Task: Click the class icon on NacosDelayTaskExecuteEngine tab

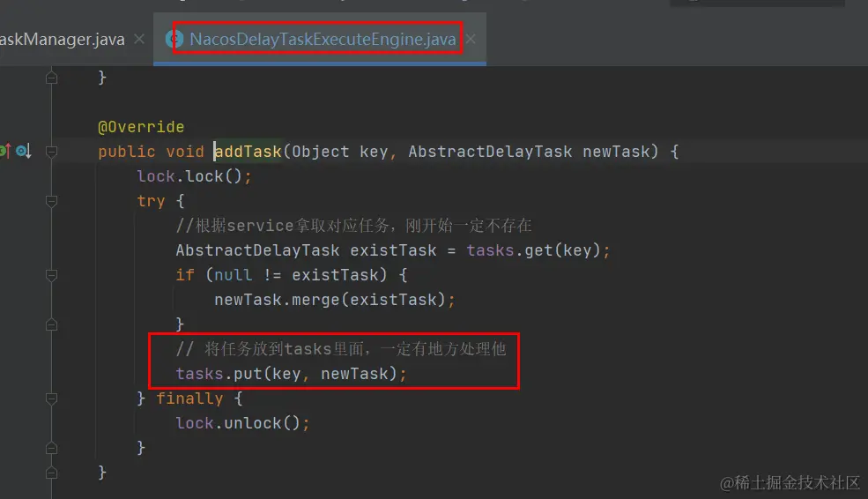Action: (x=174, y=40)
